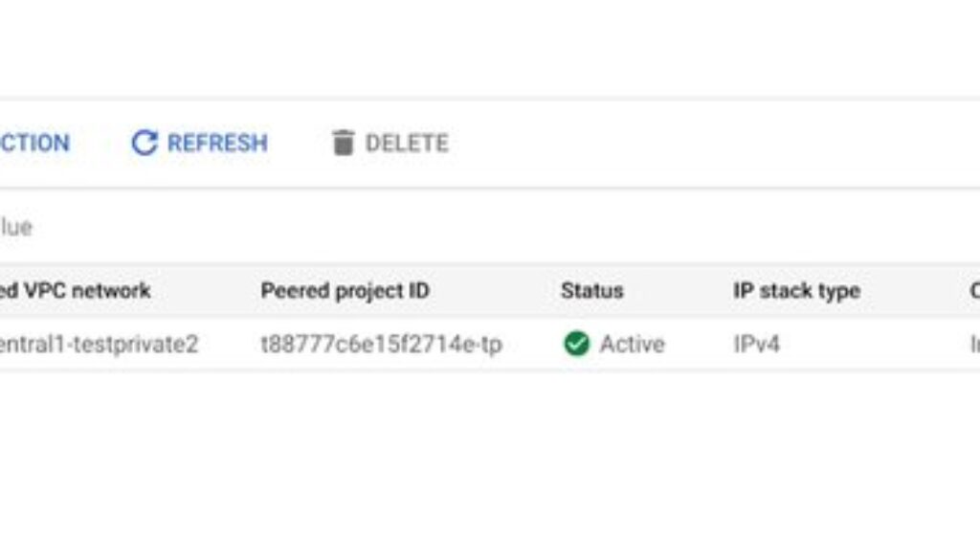Focus the filter property value field
The height and width of the screenshot is (560, 980).
191,227
